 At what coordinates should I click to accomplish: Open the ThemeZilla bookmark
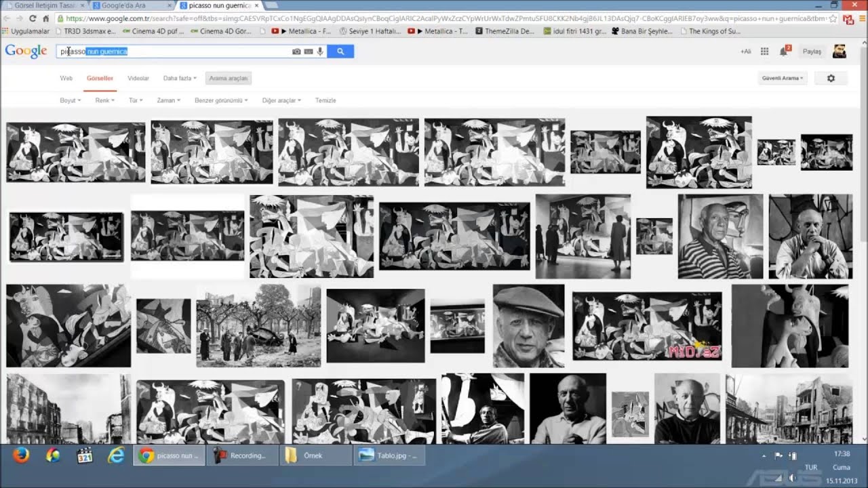[505, 31]
